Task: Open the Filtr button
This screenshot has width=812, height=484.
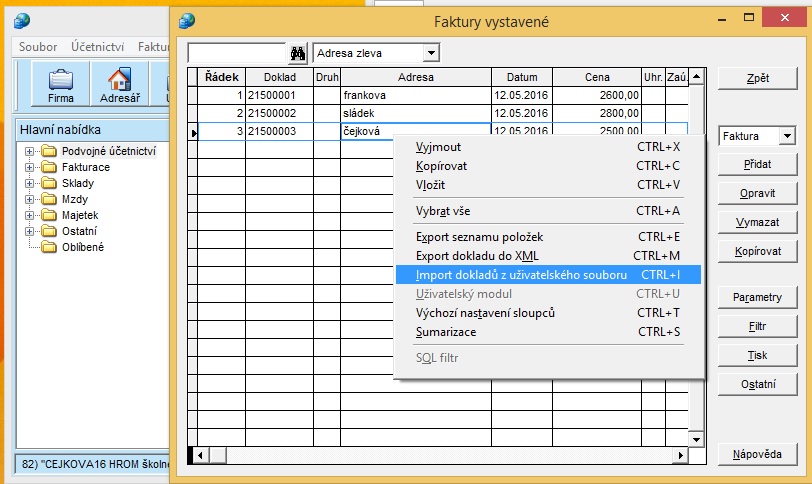Action: 757,326
